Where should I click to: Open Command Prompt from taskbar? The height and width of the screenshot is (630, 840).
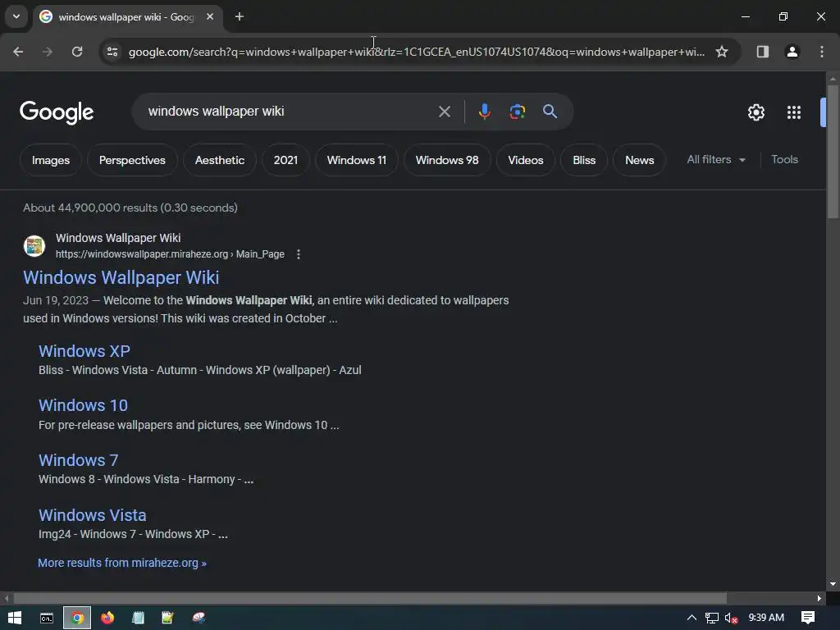47,618
